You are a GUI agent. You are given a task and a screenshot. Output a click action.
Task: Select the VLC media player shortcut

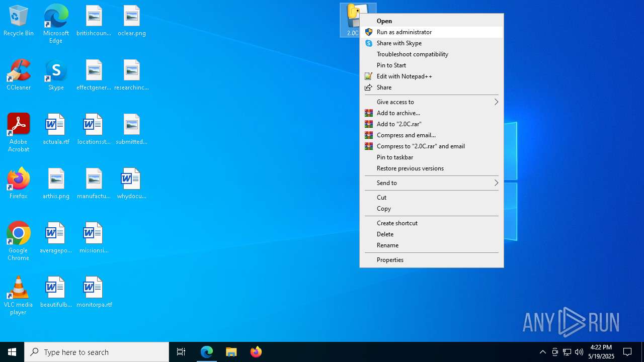(19, 296)
